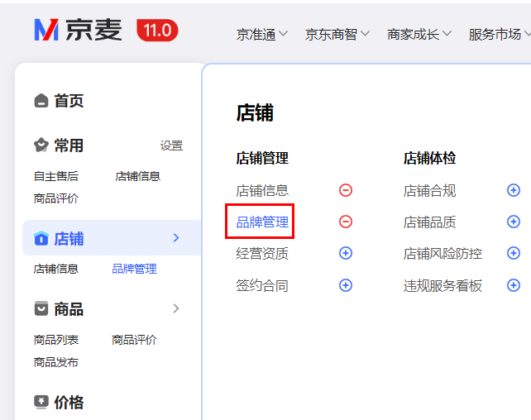Add 店铺风险防控 with the blue plus icon

coord(514,253)
